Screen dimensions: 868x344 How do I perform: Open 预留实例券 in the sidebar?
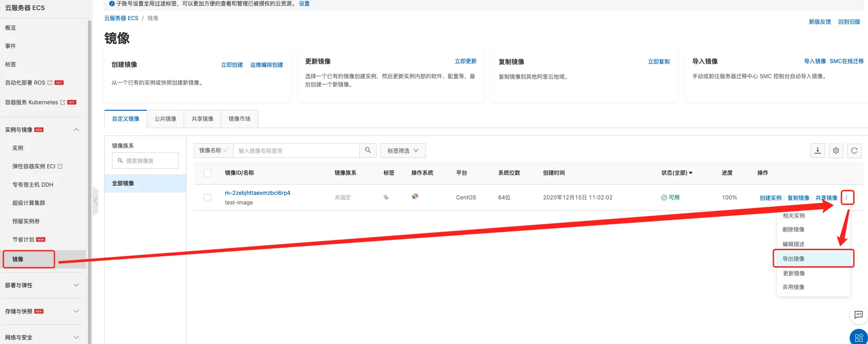coord(26,221)
